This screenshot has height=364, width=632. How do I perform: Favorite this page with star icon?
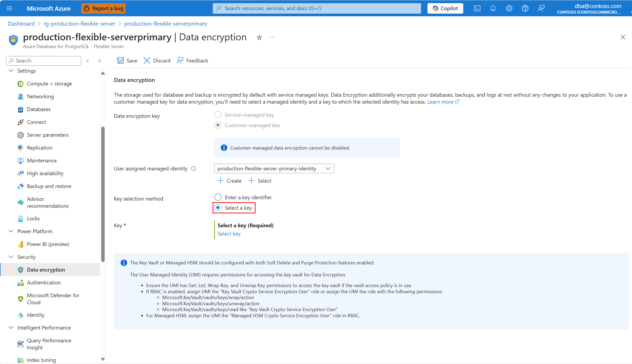259,37
